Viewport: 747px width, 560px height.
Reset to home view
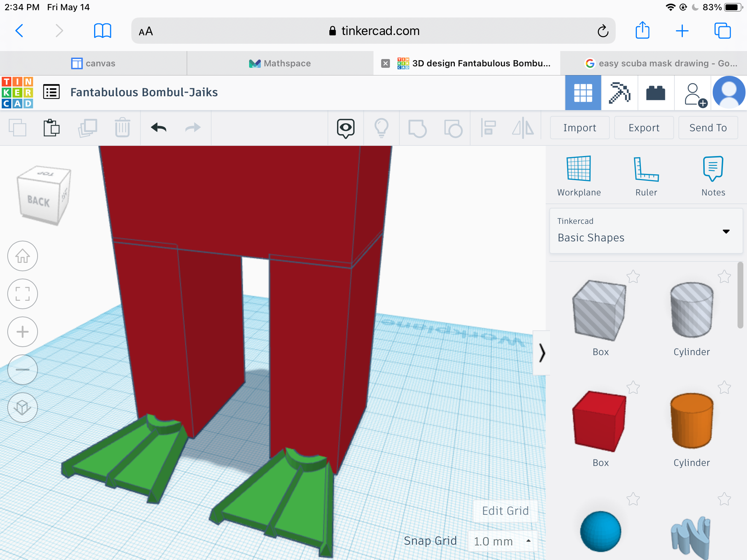[23, 256]
